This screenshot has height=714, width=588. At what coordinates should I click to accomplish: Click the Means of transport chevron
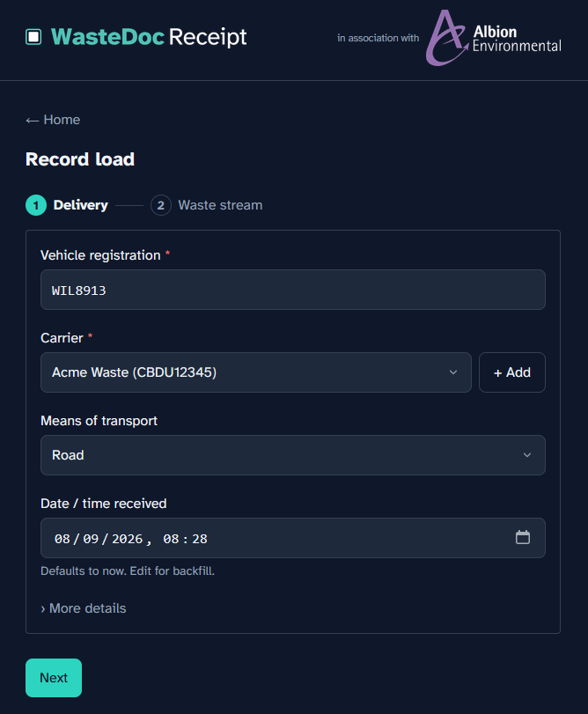[x=526, y=455]
